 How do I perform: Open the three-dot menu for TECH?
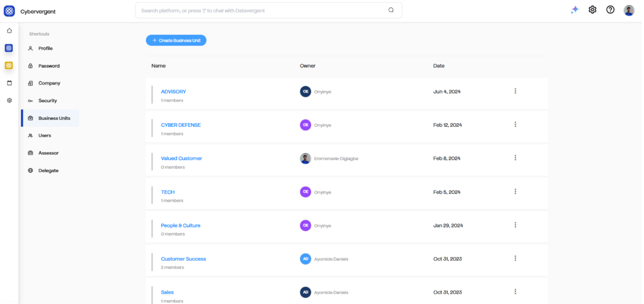(x=515, y=192)
